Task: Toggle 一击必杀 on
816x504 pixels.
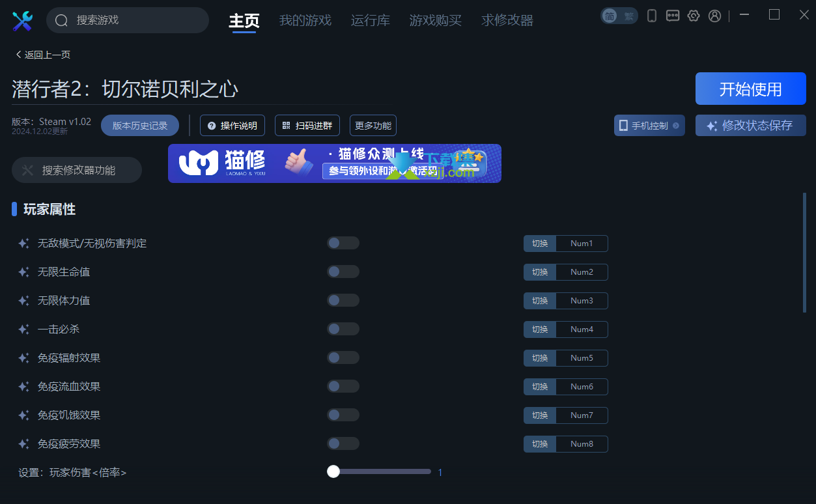Action: click(343, 329)
